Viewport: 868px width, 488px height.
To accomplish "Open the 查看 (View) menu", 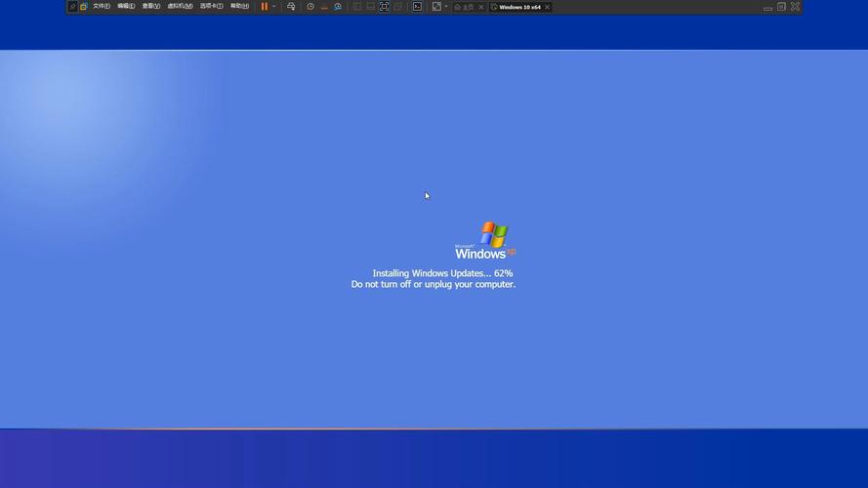I will 150,6.
